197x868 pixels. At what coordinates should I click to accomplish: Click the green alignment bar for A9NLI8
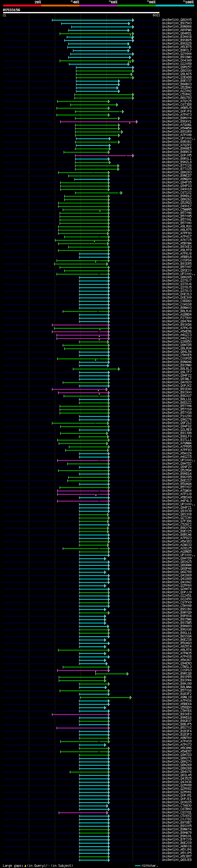pos(106,697)
